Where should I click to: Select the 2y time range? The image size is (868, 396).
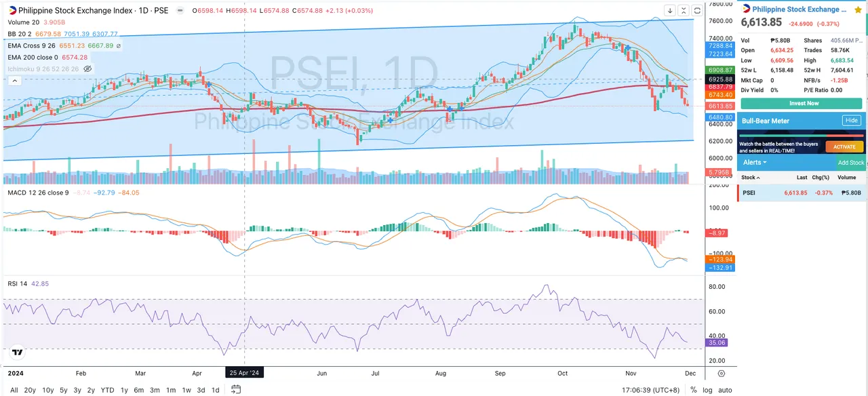pos(91,390)
